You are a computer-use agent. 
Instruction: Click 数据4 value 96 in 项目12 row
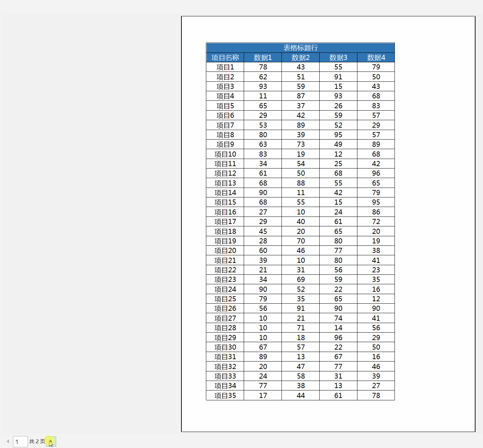coord(376,173)
